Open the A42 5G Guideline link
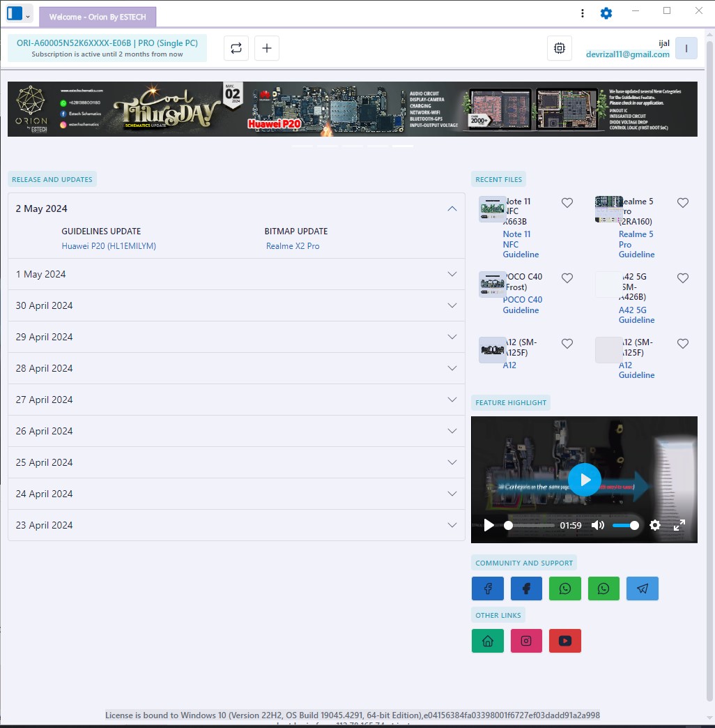Viewport: 715px width, 728px height. pyautogui.click(x=636, y=315)
